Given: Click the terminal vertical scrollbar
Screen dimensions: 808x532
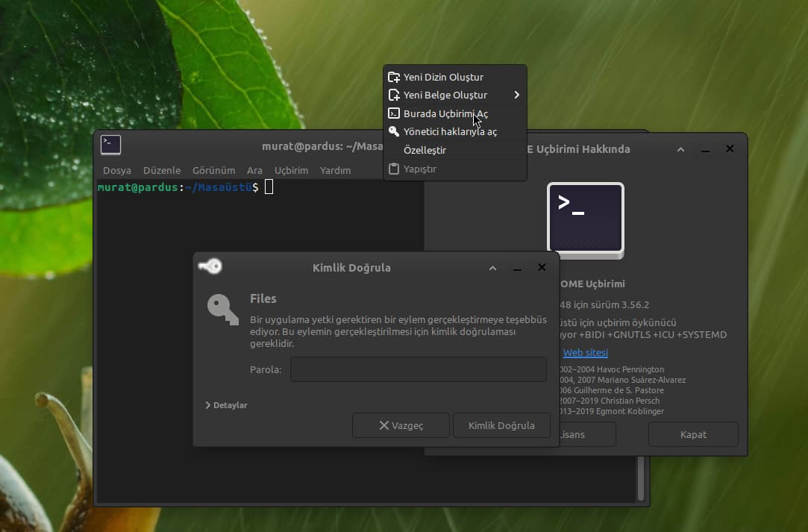Looking at the screenshot, I should pyautogui.click(x=640, y=478).
